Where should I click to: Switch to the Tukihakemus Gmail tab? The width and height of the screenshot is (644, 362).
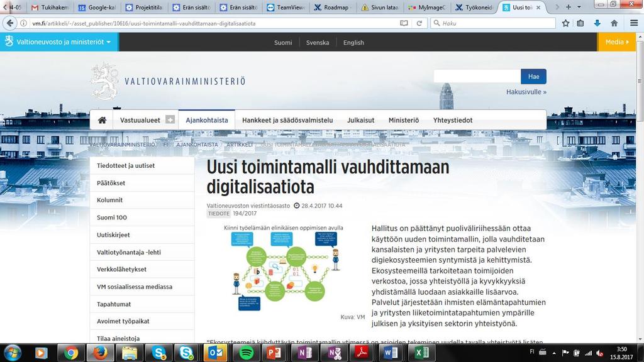(50, 7)
